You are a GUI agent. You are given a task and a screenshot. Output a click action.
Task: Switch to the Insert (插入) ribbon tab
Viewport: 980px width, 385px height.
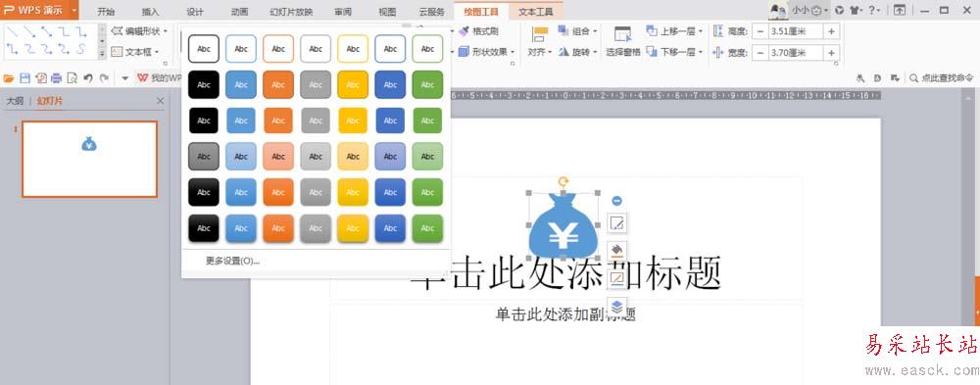tap(150, 11)
